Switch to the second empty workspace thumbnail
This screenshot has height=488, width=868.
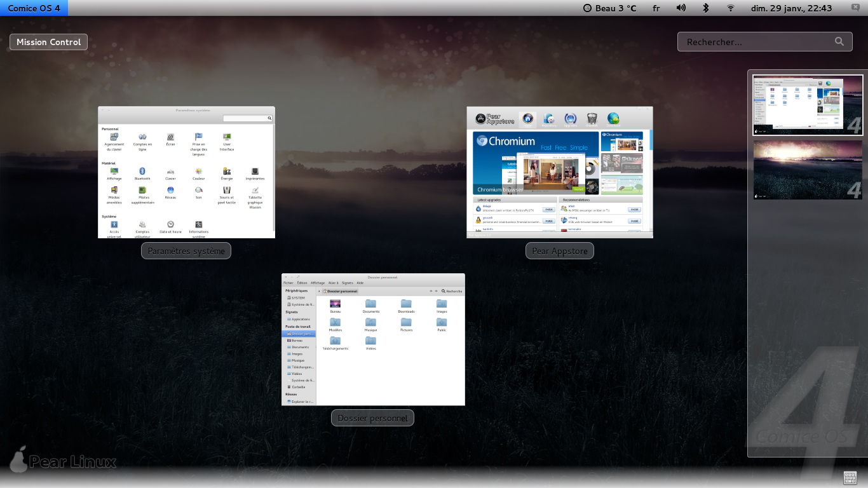tap(808, 170)
